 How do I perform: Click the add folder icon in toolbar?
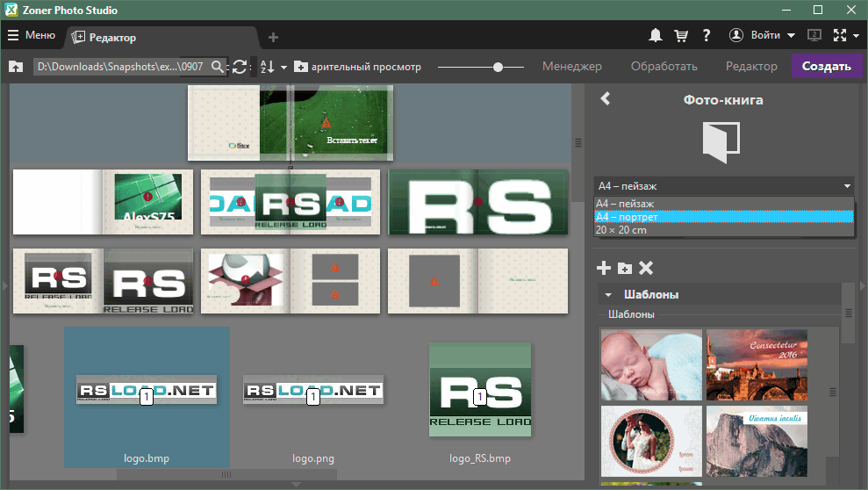point(300,67)
